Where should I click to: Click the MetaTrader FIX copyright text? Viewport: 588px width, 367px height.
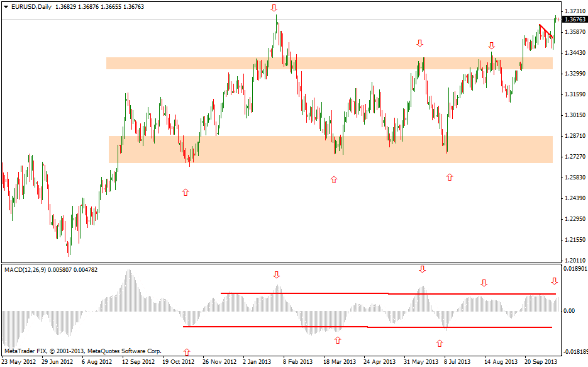point(82,351)
